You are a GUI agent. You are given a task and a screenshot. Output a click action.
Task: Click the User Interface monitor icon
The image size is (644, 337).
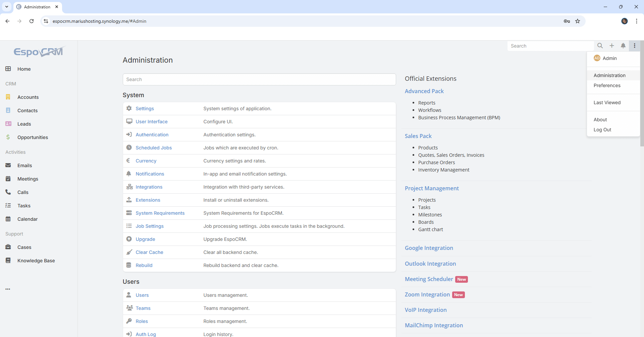click(x=129, y=121)
